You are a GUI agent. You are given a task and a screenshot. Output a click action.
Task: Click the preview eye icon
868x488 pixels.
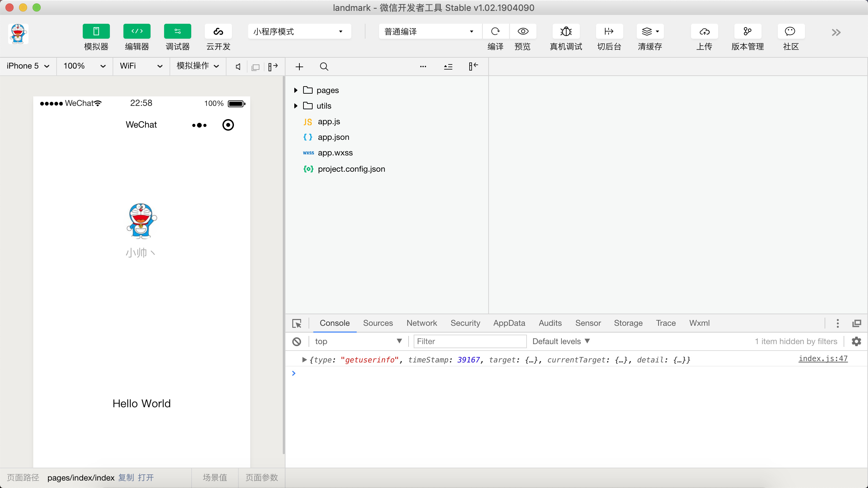523,32
